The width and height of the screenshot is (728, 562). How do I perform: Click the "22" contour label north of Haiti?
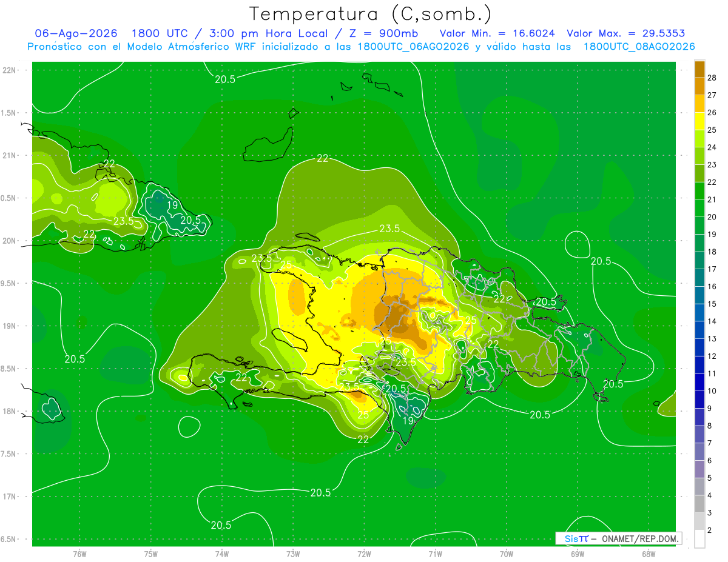click(323, 159)
